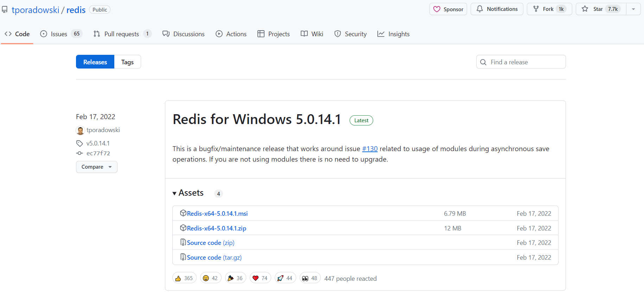Click the Star count 7.7k
Image resolution: width=644 pixels, height=292 pixels.
pos(613,9)
